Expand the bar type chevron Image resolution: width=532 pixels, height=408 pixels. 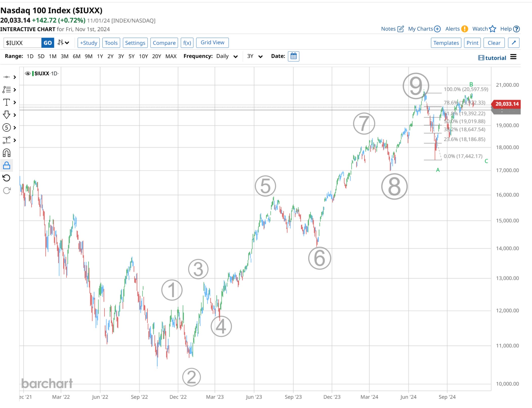(x=67, y=43)
